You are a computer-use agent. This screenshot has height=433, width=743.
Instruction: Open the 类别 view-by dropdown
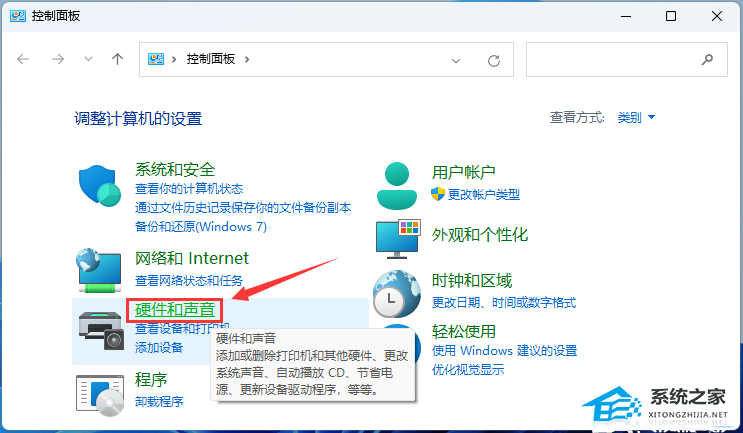636,117
